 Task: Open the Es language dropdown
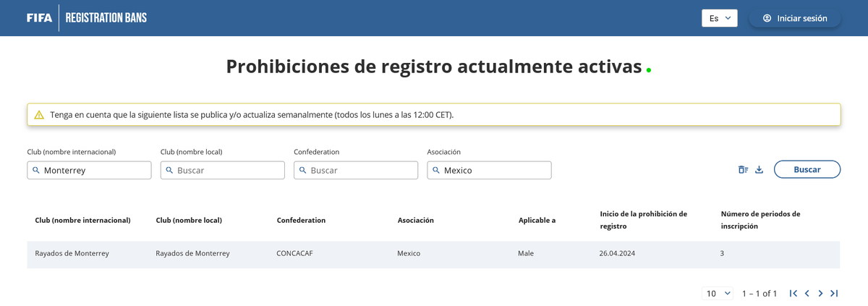(x=719, y=18)
